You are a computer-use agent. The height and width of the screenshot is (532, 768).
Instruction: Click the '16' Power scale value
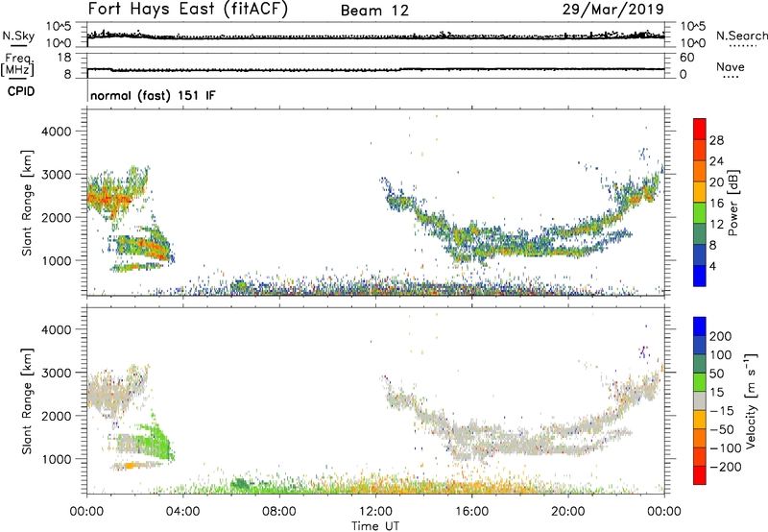[716, 204]
